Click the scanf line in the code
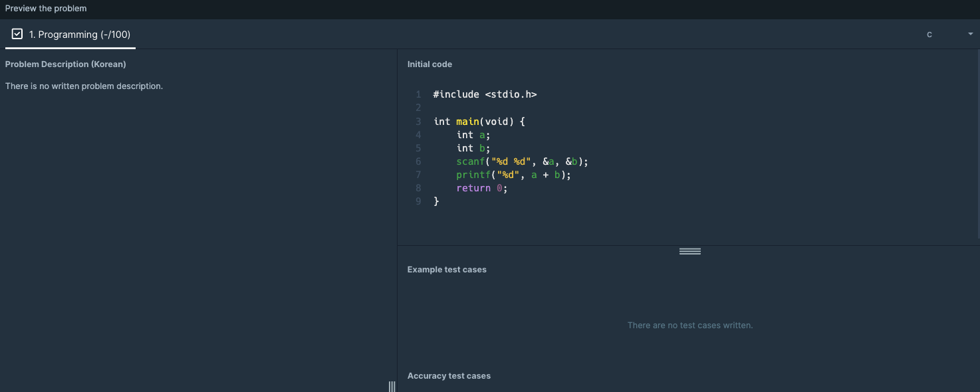Screen dimensions: 980x392 [x=522, y=161]
